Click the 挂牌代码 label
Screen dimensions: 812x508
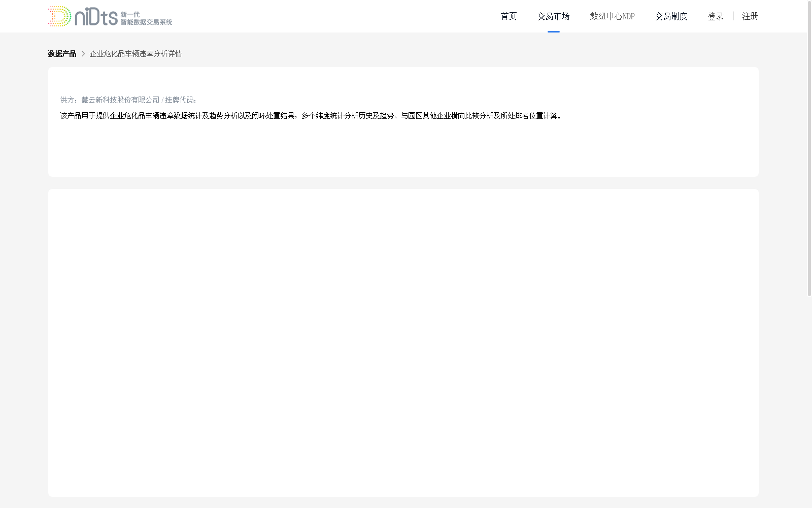tap(181, 100)
